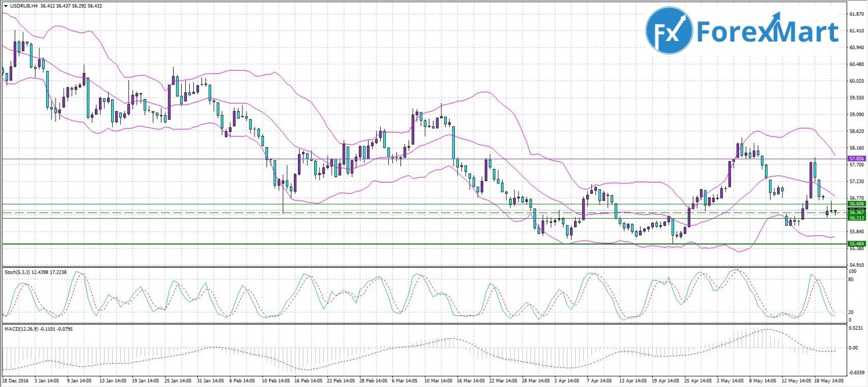Click the MACD(12,26,9) indicator label

click(x=22, y=329)
